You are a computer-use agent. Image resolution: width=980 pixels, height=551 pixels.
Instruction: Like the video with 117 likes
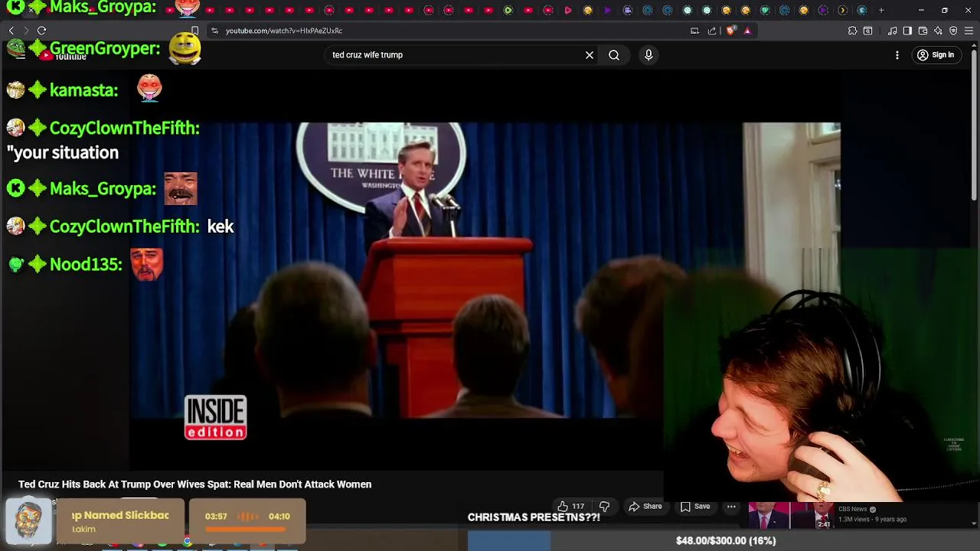pos(571,507)
